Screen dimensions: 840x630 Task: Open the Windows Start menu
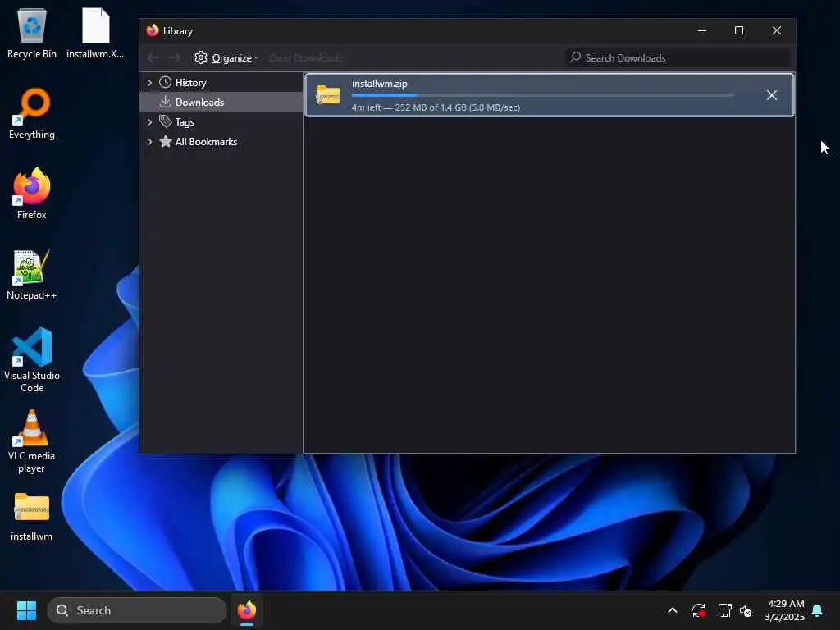pos(26,610)
